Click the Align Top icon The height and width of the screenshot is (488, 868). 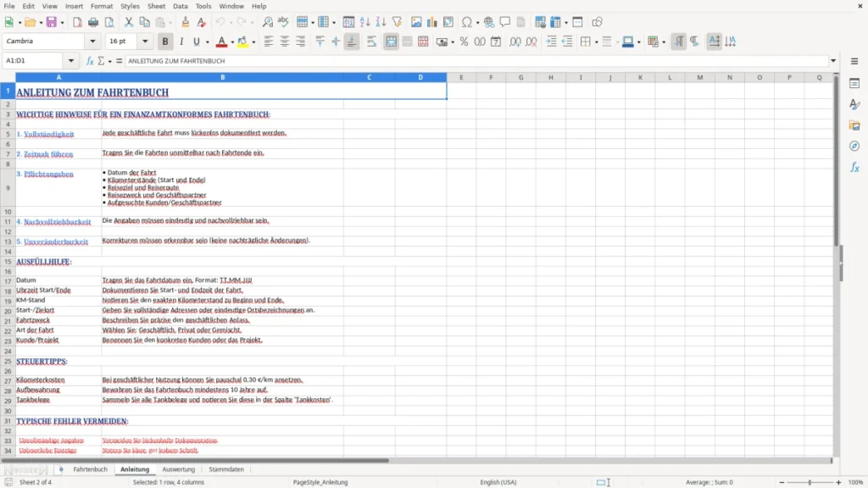(x=320, y=42)
